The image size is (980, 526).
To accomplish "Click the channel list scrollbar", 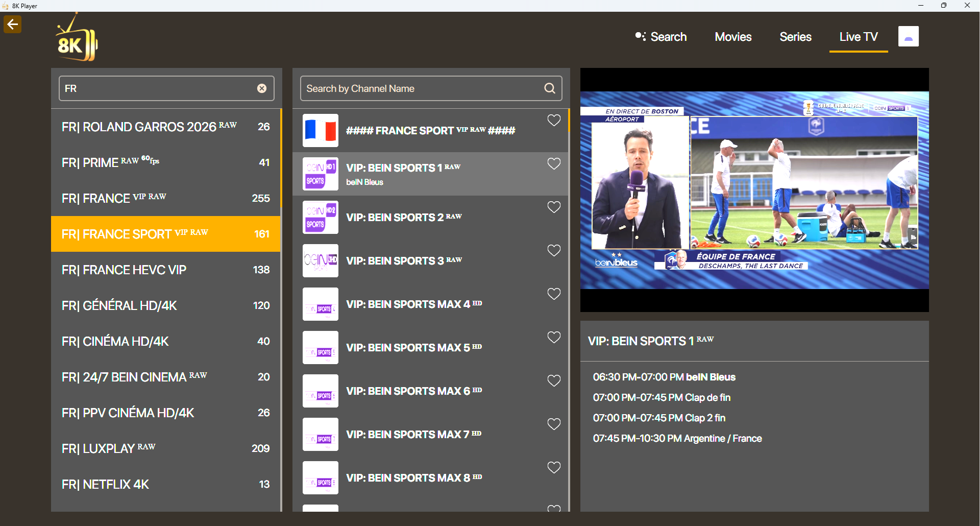I will (x=569, y=121).
